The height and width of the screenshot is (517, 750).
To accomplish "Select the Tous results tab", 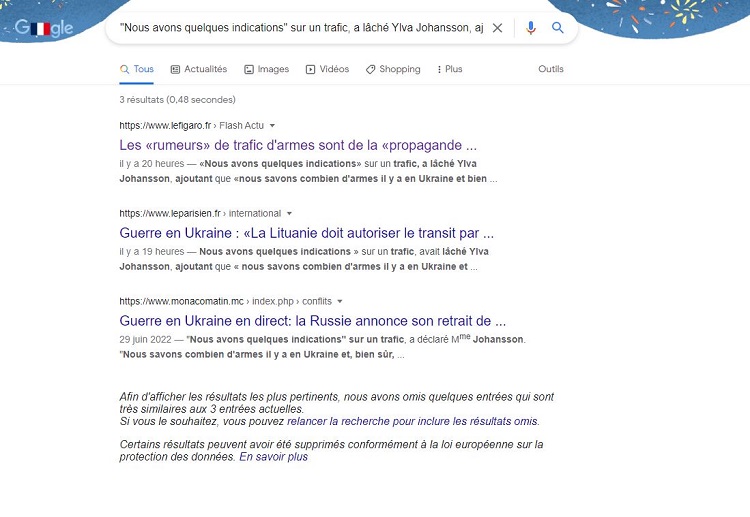I will pos(137,69).
